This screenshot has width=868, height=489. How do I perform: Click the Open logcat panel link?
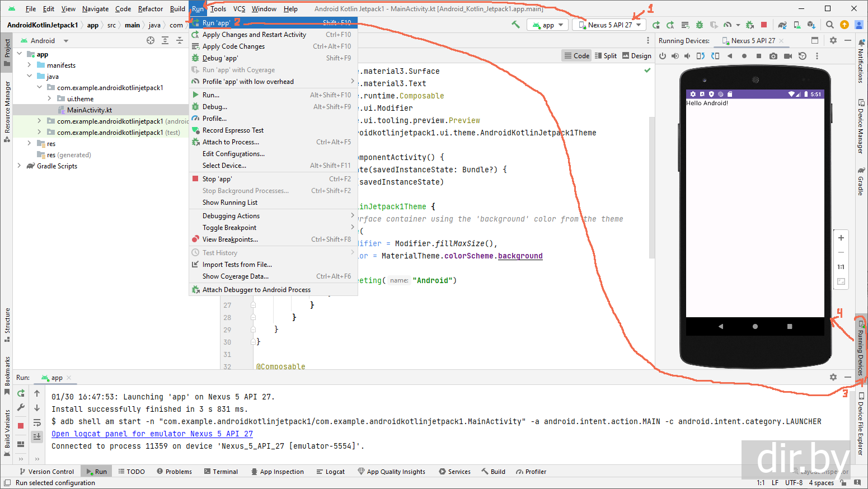click(152, 434)
